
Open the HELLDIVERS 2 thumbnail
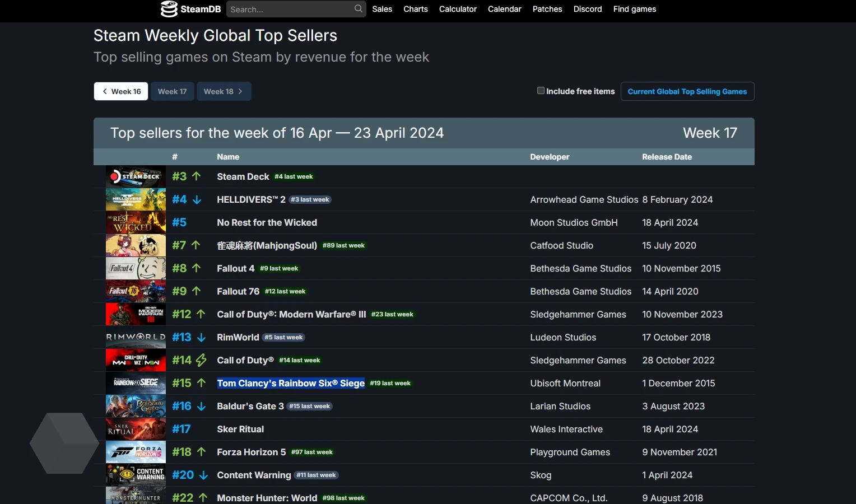136,199
